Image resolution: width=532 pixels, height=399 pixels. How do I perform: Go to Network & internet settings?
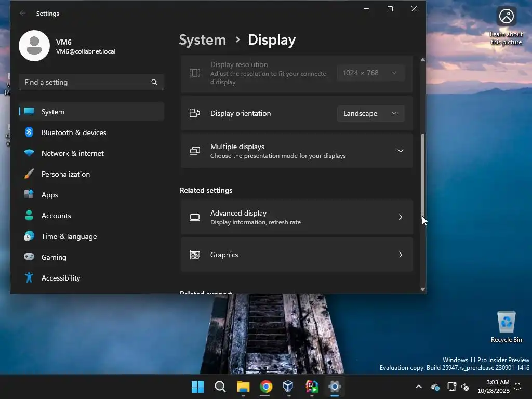(x=91, y=153)
